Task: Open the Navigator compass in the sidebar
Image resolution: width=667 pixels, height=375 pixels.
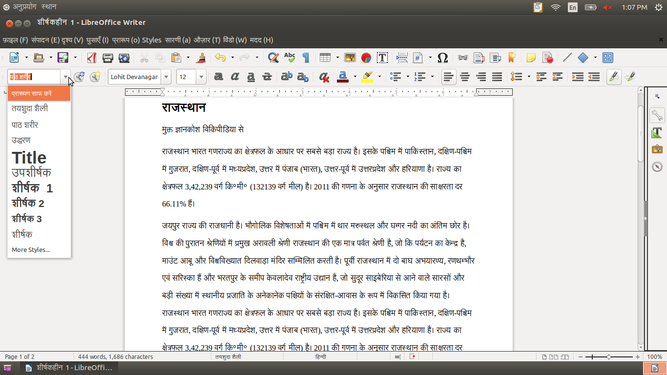Action: point(657,167)
